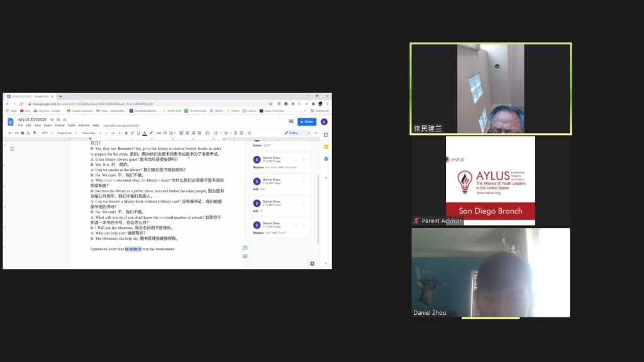Toggle italic formatting
644x362 pixels.
pos(132,133)
